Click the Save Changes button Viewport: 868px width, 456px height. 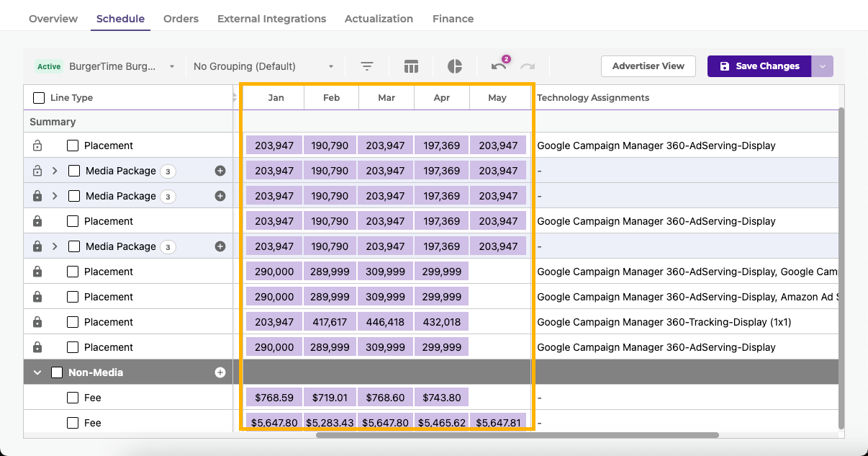point(759,66)
